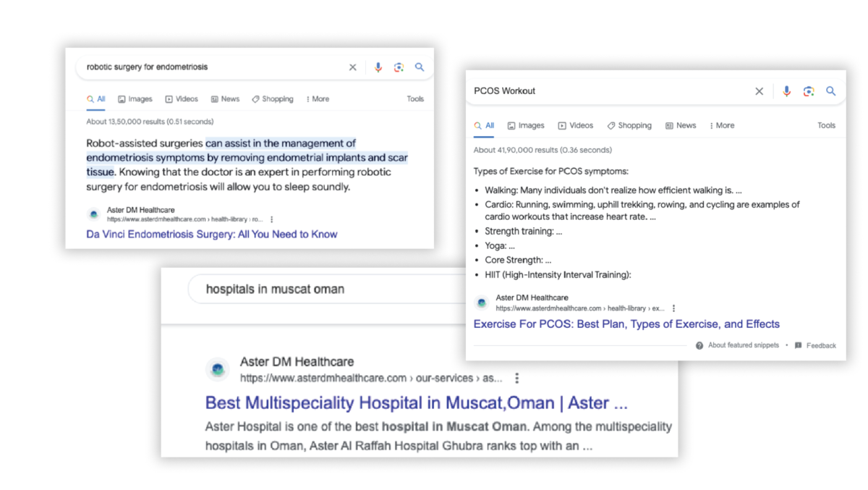Click the microphone icon in endometriosis search
Image resolution: width=868 pixels, height=490 pixels.
tap(378, 67)
